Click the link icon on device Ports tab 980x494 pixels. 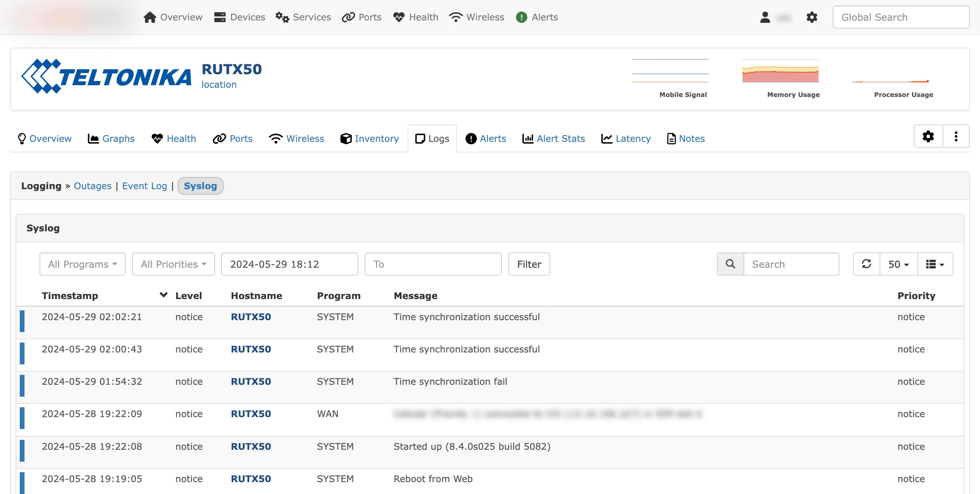tap(219, 138)
